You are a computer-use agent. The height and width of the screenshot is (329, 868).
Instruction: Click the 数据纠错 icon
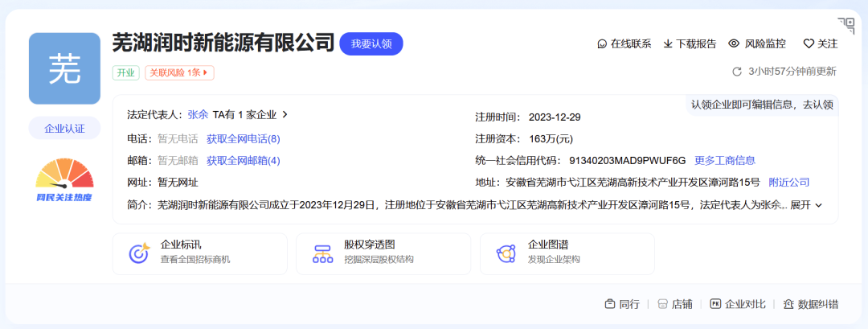789,304
